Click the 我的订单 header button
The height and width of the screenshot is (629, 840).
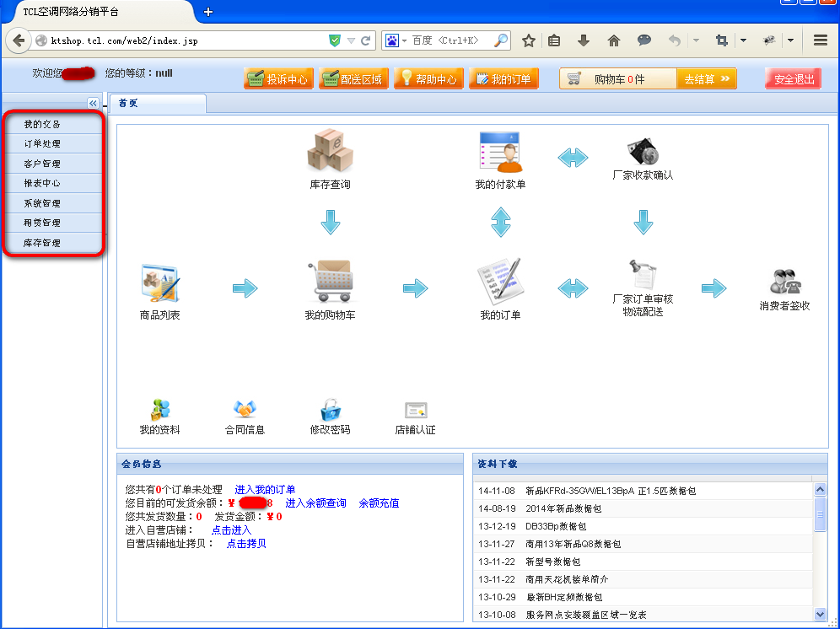(x=503, y=78)
